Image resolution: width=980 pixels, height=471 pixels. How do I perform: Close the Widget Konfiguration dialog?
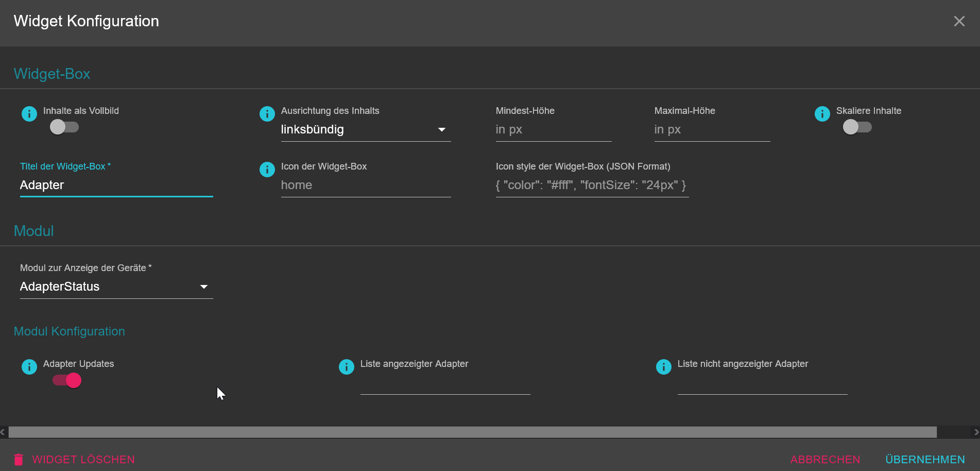[959, 21]
